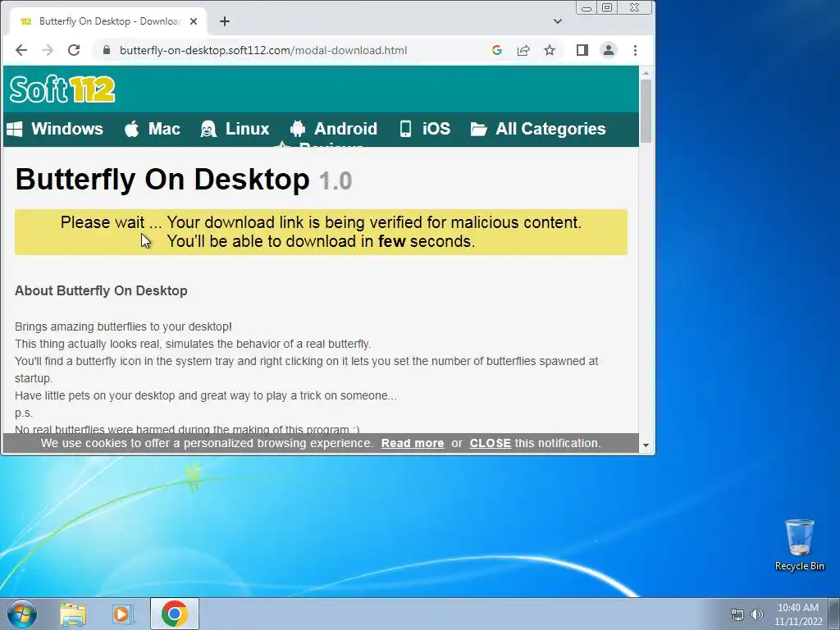840x630 pixels.
Task: Click the Butterfly On Desktop heading
Action: click(162, 179)
